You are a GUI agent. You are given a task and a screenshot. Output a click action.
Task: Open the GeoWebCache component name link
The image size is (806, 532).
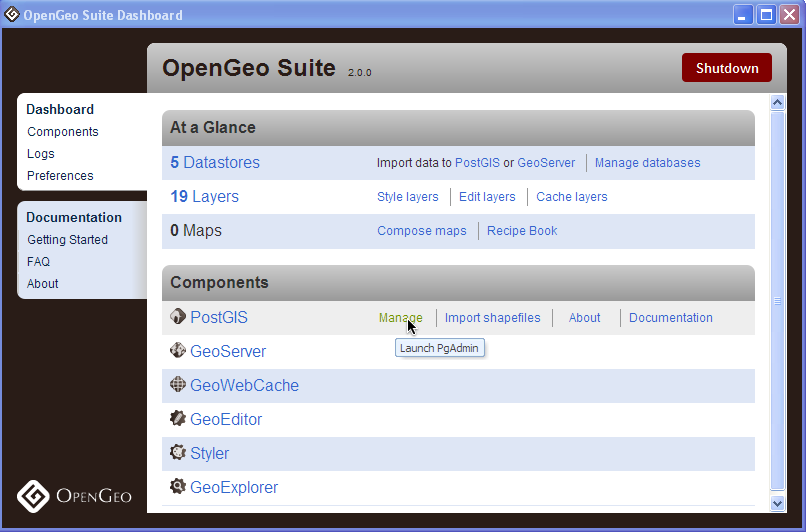(245, 386)
